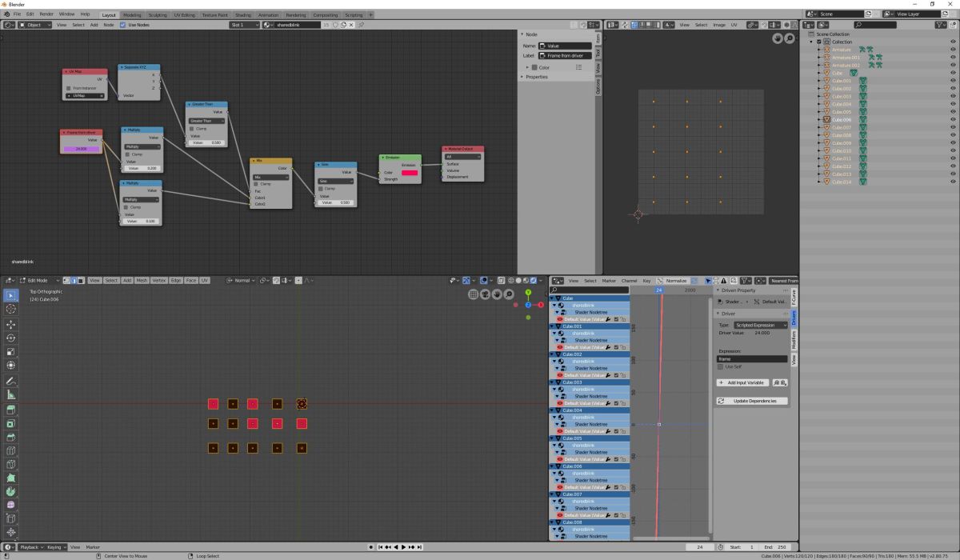Select the Scale tool in viewport toolbar
Image resolution: width=960 pixels, height=560 pixels.
click(x=11, y=352)
